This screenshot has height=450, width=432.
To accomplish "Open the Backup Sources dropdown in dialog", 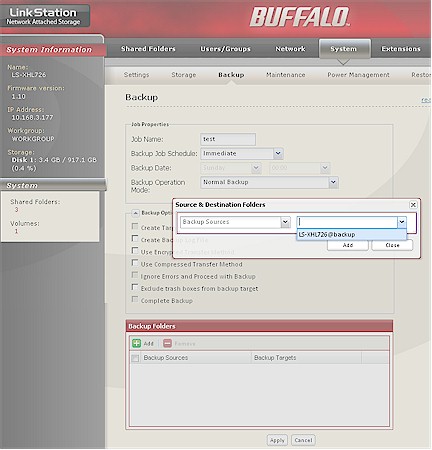I will pos(285,222).
